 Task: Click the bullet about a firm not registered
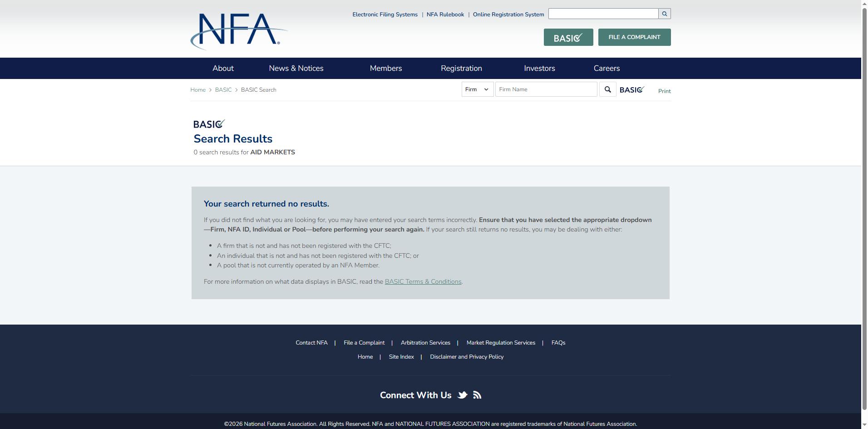[304, 246]
